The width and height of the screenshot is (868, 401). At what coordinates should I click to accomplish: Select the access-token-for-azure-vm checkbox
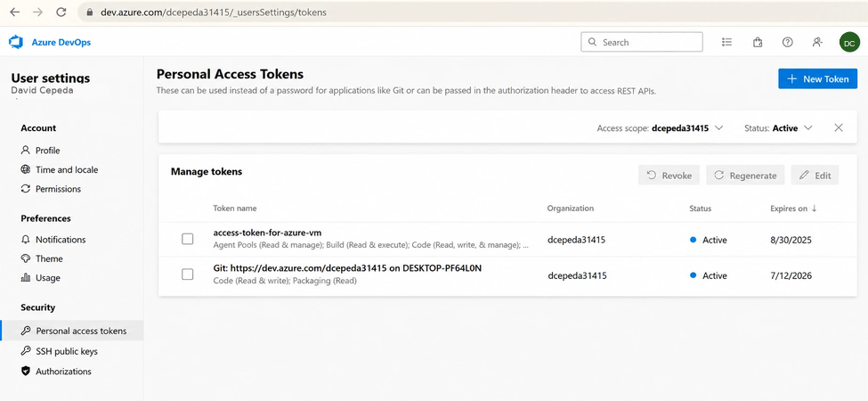(188, 240)
